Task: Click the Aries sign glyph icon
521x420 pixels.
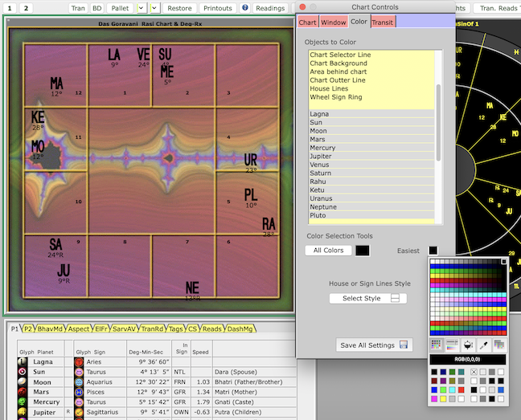Action: [x=79, y=362]
